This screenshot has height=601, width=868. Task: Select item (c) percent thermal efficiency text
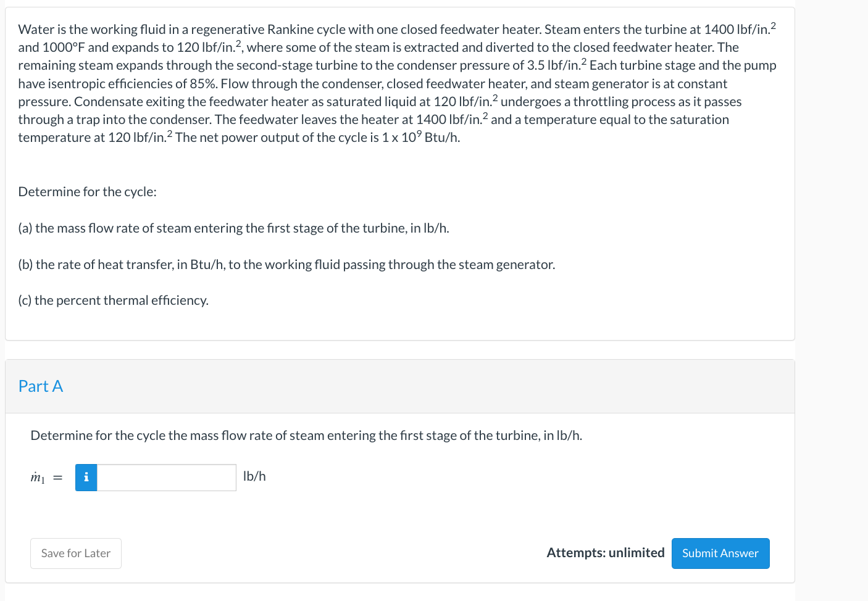tap(114, 300)
